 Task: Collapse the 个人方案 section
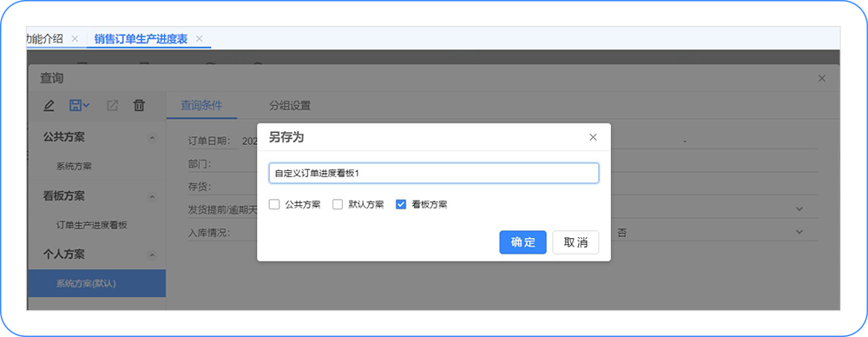pos(152,255)
